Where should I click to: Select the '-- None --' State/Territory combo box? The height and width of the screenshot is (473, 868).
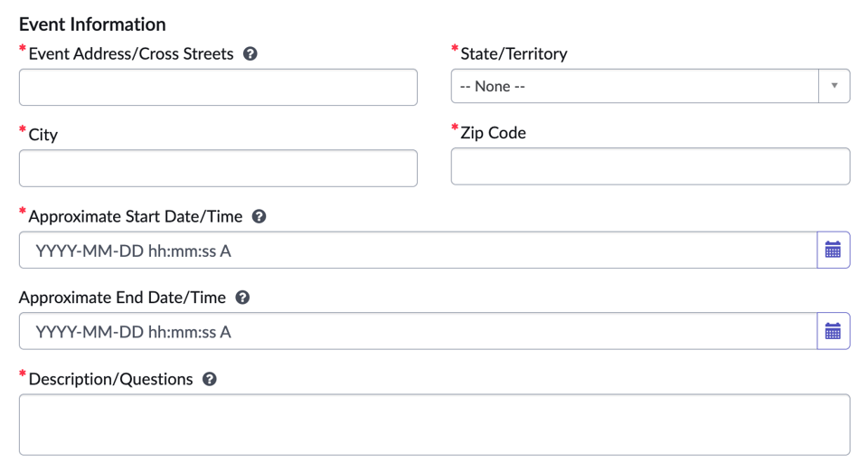pyautogui.click(x=635, y=87)
